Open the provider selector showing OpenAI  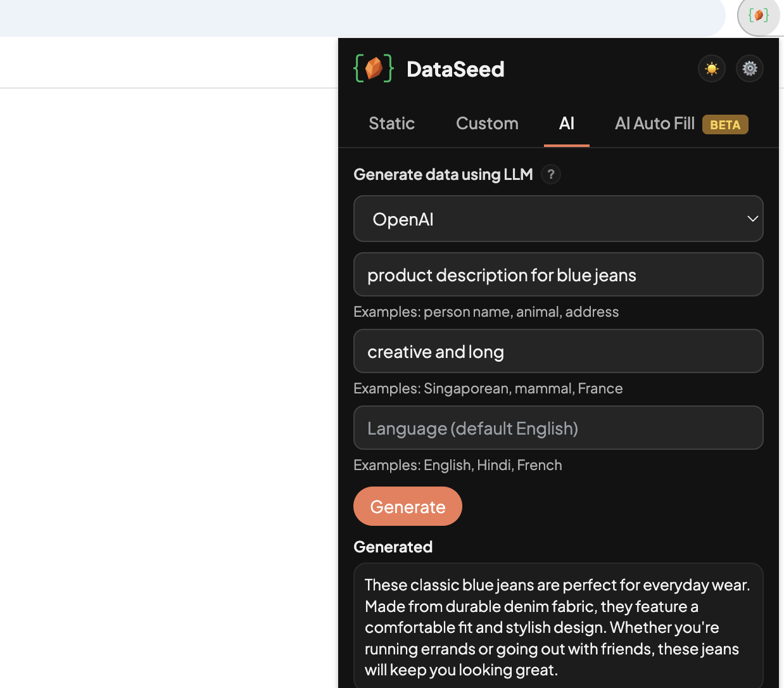(558, 219)
